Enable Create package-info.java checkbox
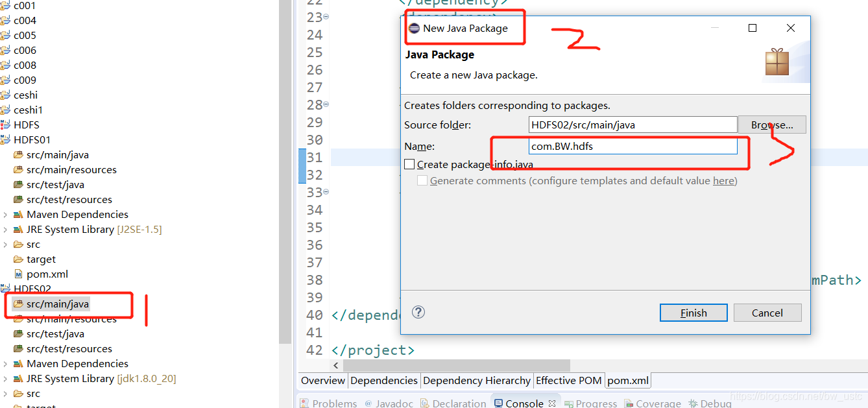The height and width of the screenshot is (408, 868). click(409, 165)
